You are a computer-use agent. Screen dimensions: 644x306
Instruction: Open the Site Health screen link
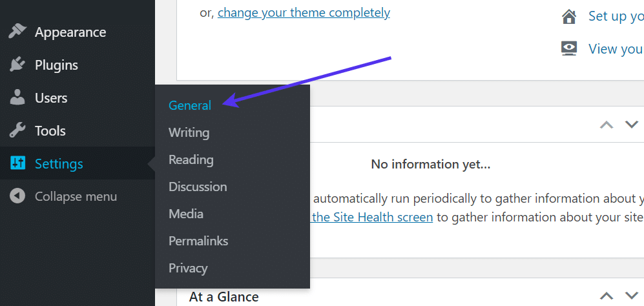pos(372,218)
